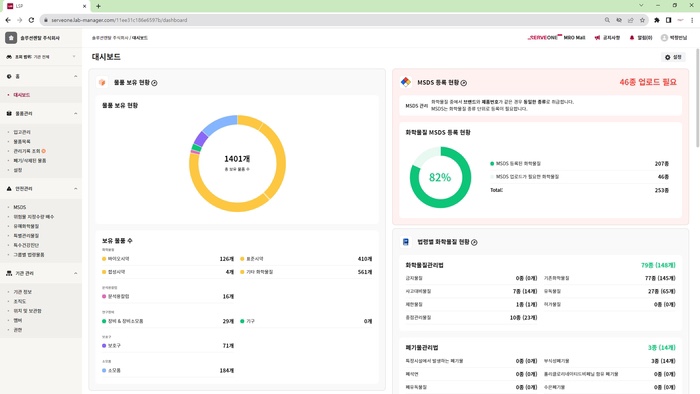The height and width of the screenshot is (394, 700).
Task: Collapse the 안전관리 sidebar section
Action: click(75, 189)
